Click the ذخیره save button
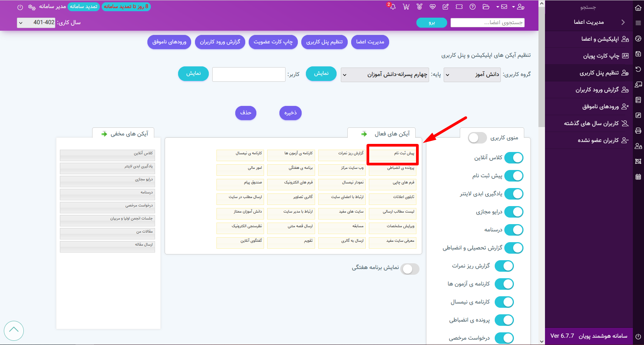Image resolution: width=644 pixels, height=345 pixels. point(291,113)
